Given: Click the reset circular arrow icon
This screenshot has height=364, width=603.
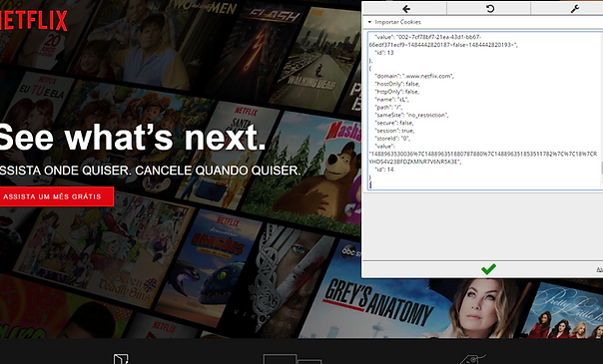Looking at the screenshot, I should click(x=490, y=8).
